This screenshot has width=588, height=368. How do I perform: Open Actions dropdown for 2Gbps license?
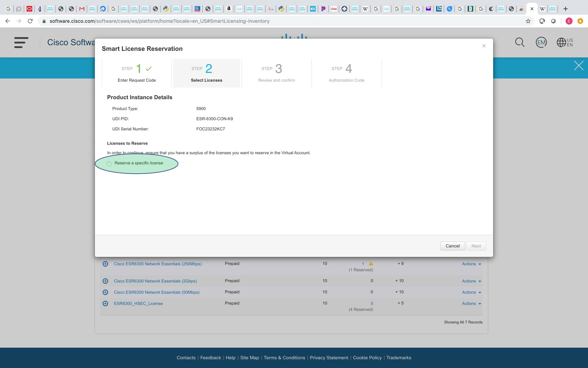tap(471, 281)
